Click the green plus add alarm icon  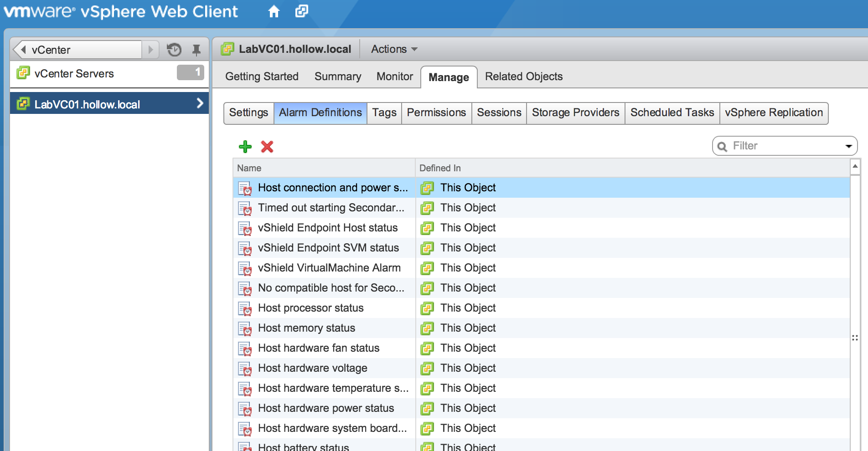tap(245, 147)
